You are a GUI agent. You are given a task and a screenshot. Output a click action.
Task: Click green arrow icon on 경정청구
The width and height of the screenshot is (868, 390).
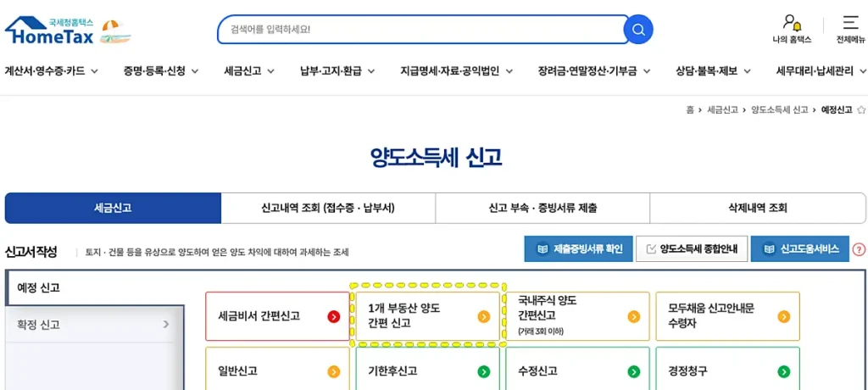784,371
